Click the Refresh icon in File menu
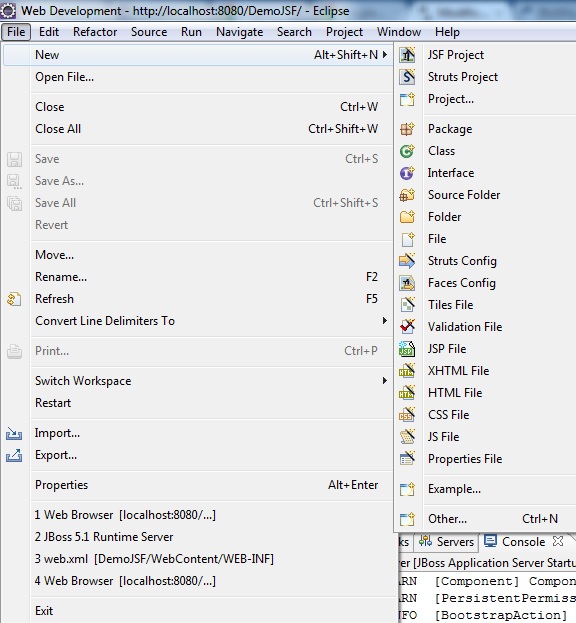 (14, 299)
